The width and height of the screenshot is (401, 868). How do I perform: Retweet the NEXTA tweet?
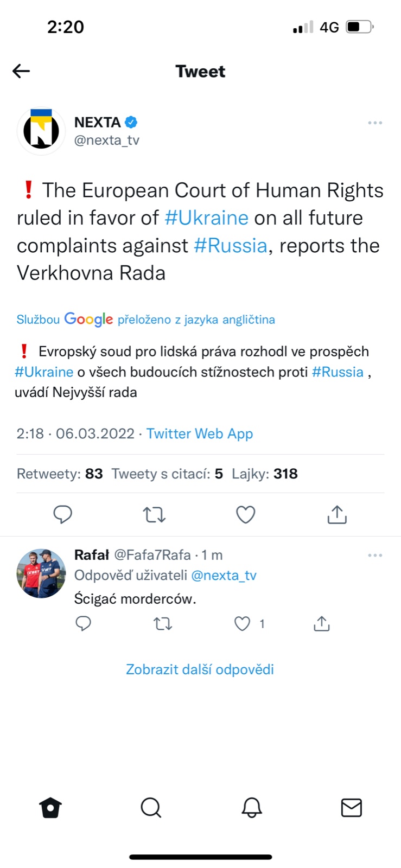[x=154, y=514]
